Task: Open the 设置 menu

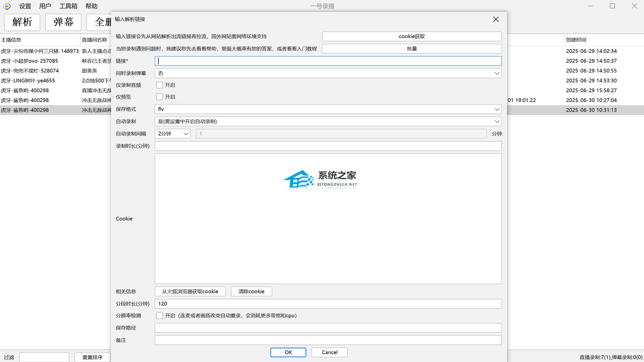Action: click(25, 6)
